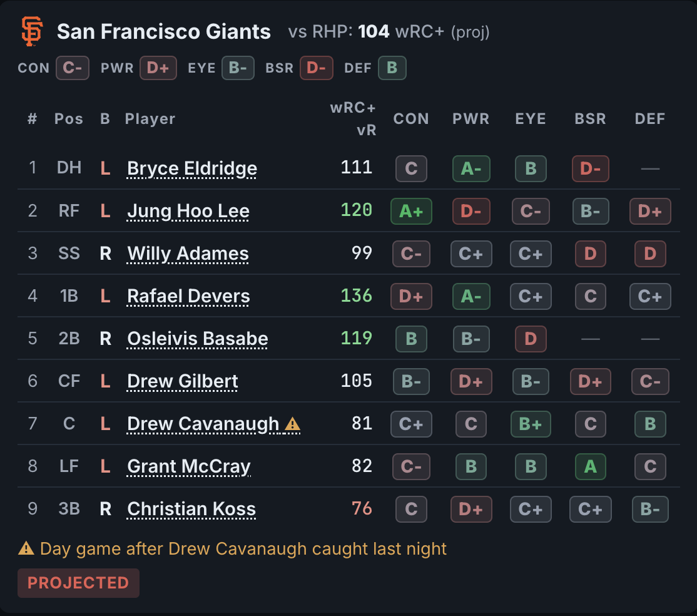The height and width of the screenshot is (616, 697).
Task: Click the PROJECTED status button
Action: pos(78,583)
